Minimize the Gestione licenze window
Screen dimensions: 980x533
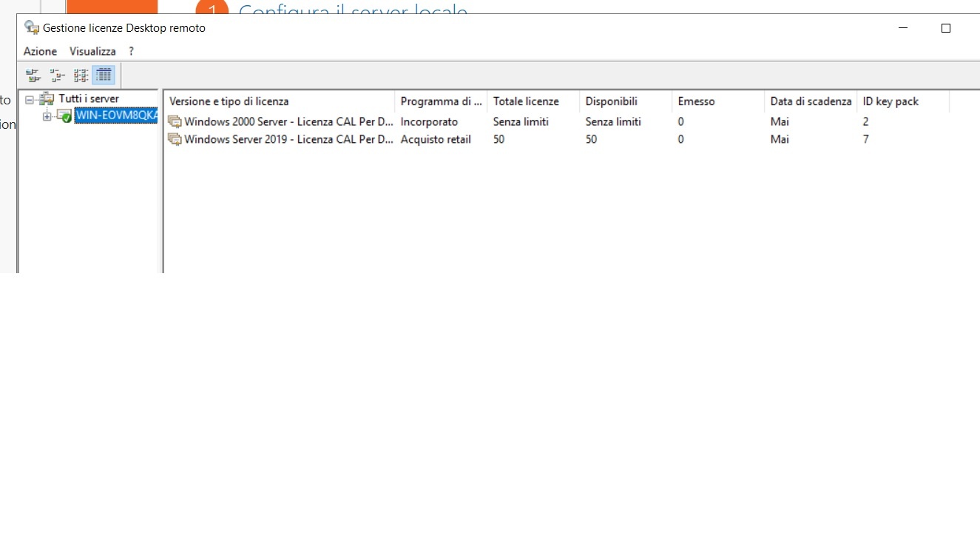click(x=903, y=28)
